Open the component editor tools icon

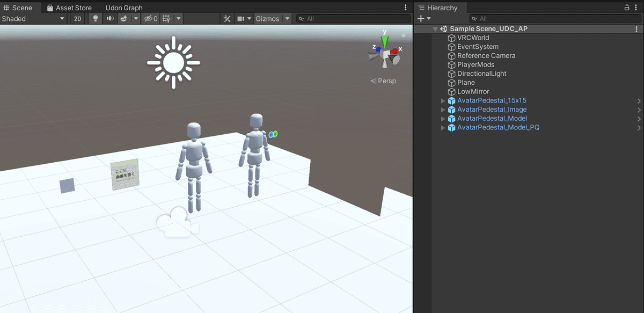click(x=227, y=18)
